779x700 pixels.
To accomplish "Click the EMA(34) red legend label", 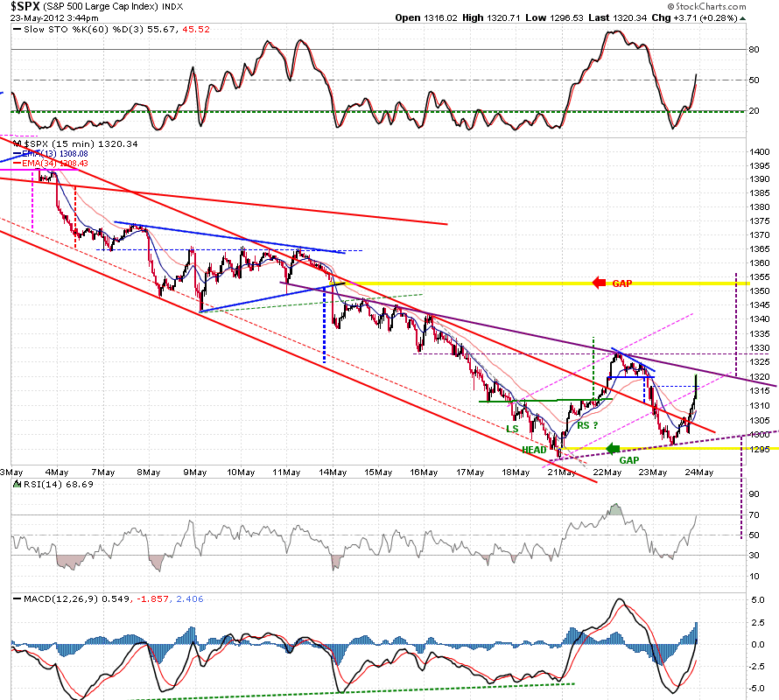I will 51,163.
